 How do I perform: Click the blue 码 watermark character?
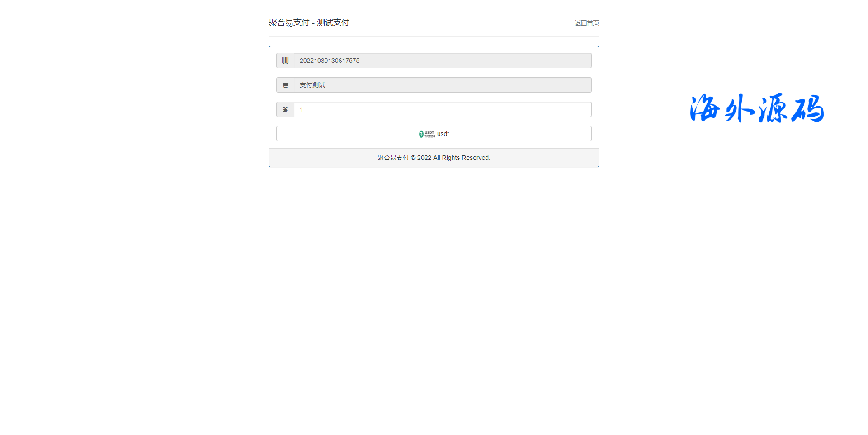click(807, 108)
